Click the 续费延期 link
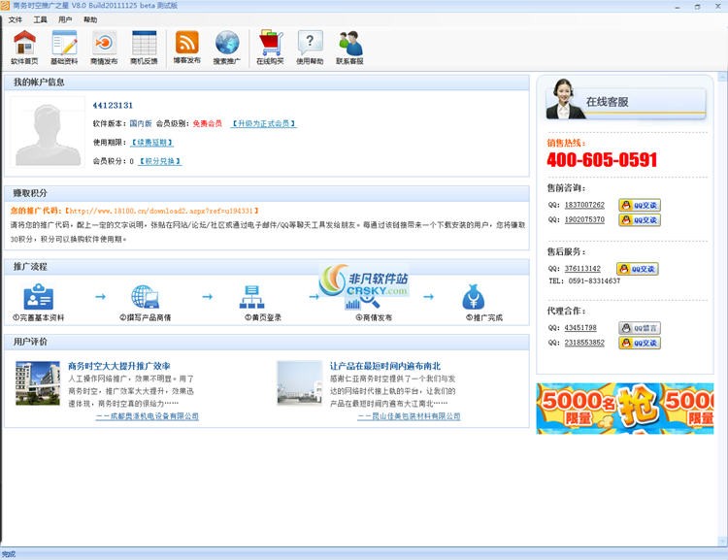Image resolution: width=728 pixels, height=560 pixels. [151, 143]
